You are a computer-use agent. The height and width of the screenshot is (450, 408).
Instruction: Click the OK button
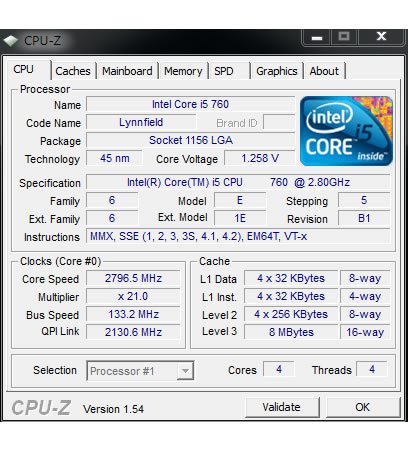tap(363, 407)
